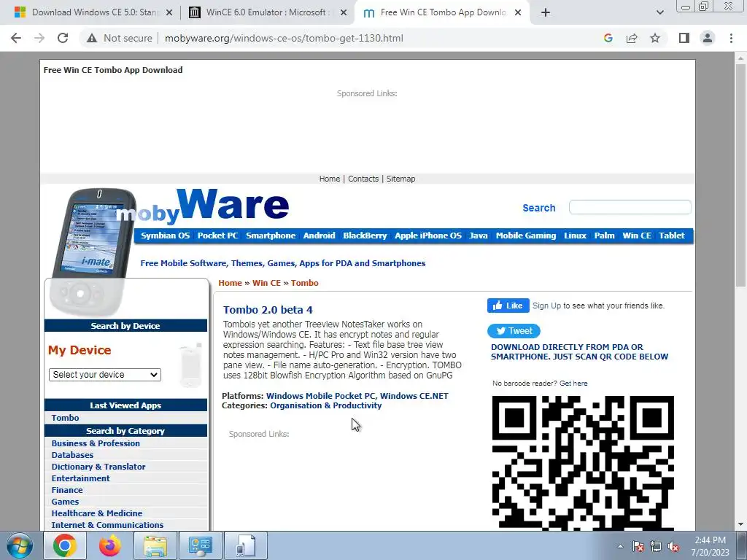Open the Mobile Gaming menu item
This screenshot has height=560, width=747.
[x=526, y=236]
